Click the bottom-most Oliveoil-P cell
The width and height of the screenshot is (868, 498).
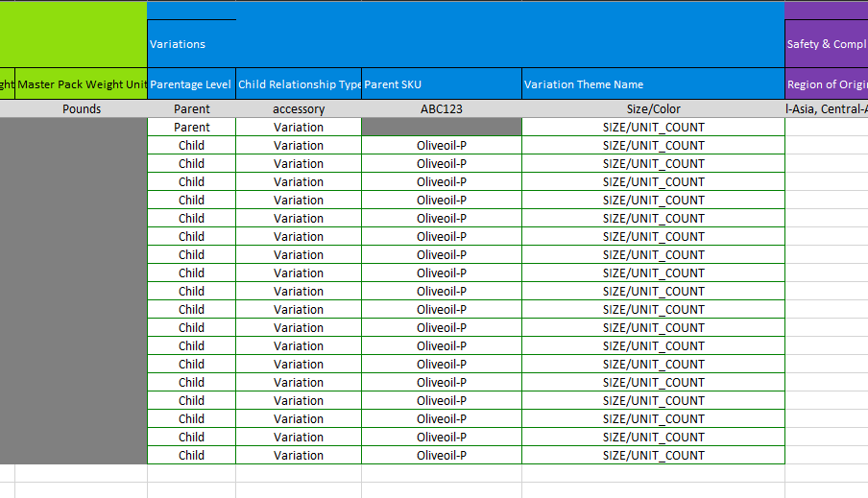442,456
